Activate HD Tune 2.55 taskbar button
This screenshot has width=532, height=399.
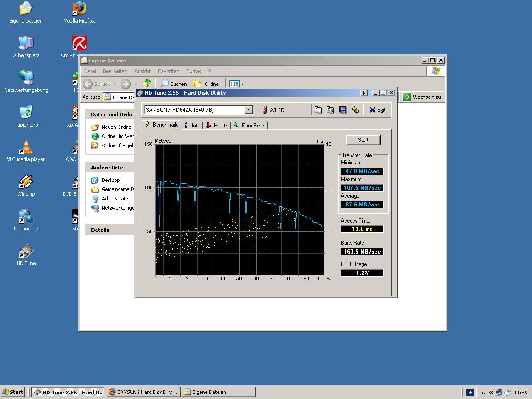pyautogui.click(x=68, y=392)
